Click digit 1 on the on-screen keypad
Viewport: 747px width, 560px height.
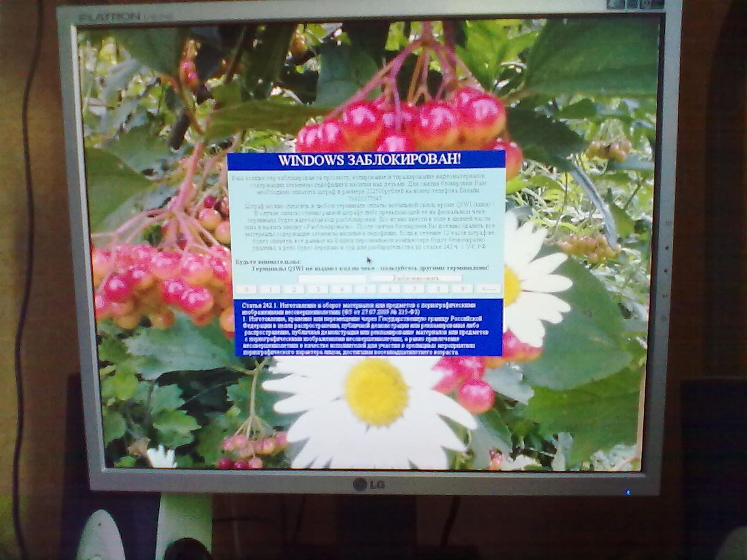pos(270,289)
